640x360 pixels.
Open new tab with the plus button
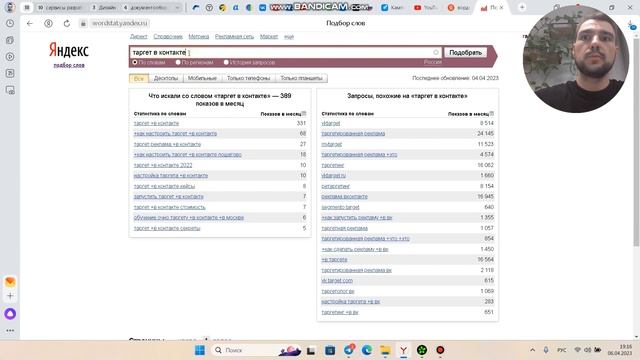pyautogui.click(x=522, y=7)
